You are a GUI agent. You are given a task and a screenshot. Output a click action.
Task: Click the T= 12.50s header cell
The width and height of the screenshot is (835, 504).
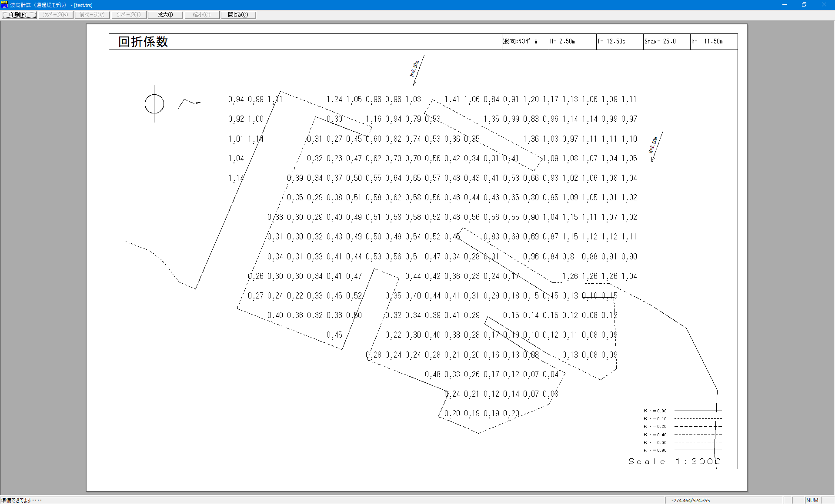point(620,42)
